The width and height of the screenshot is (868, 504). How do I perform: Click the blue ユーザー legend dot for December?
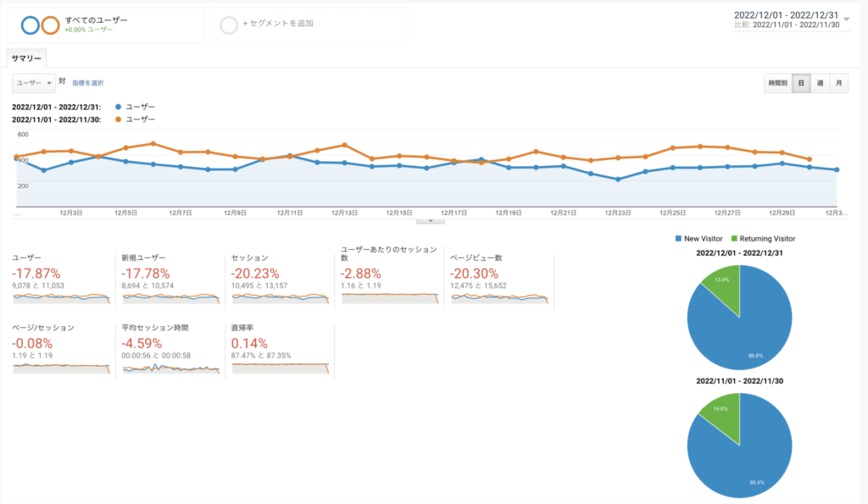pos(118,107)
